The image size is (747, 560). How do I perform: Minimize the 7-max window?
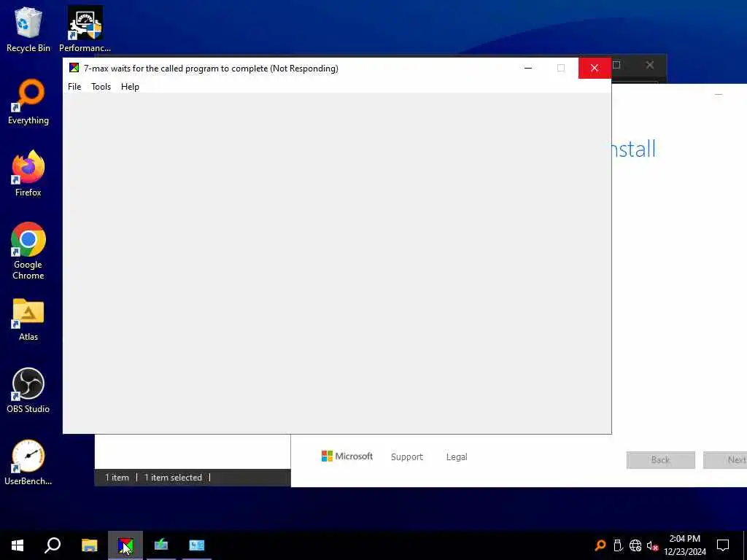tap(528, 68)
